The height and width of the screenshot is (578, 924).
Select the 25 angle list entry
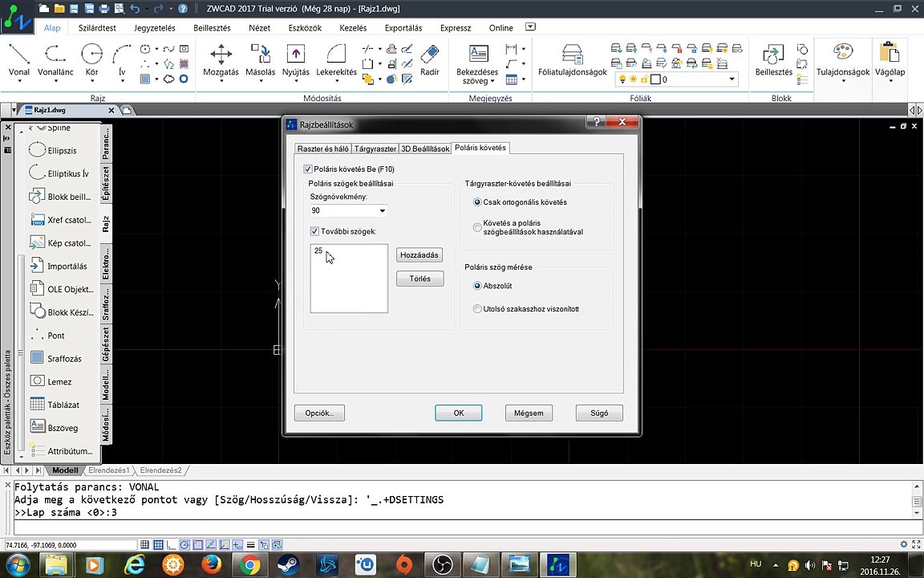pos(318,250)
